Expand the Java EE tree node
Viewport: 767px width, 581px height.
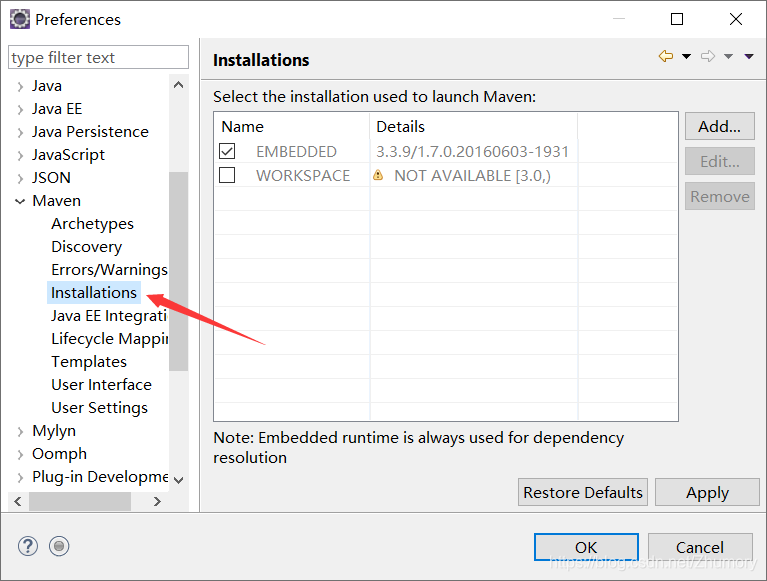pyautogui.click(x=20, y=110)
